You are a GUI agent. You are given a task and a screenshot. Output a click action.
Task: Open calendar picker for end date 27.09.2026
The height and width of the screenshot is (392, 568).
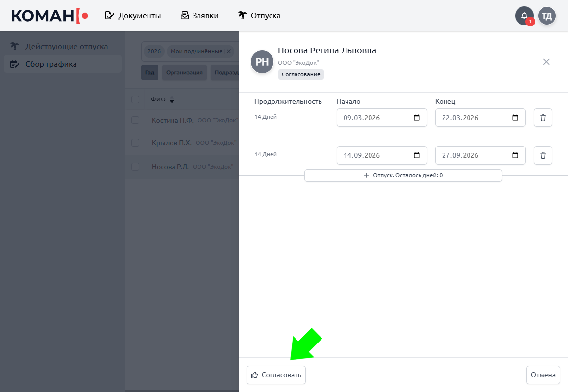(515, 155)
